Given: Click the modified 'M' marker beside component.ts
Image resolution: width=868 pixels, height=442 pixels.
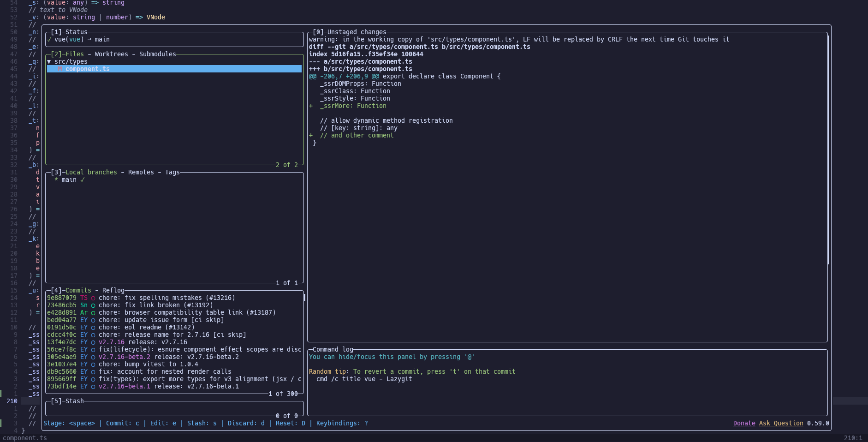Looking at the screenshot, I should [x=60, y=69].
